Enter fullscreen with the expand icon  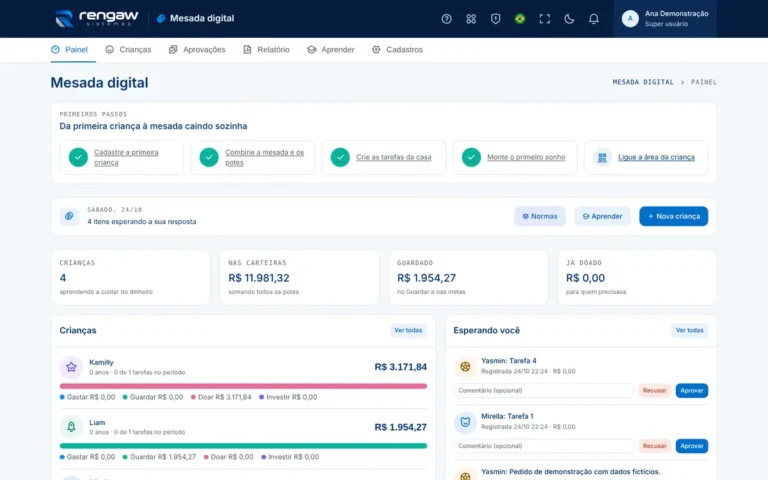tap(544, 19)
